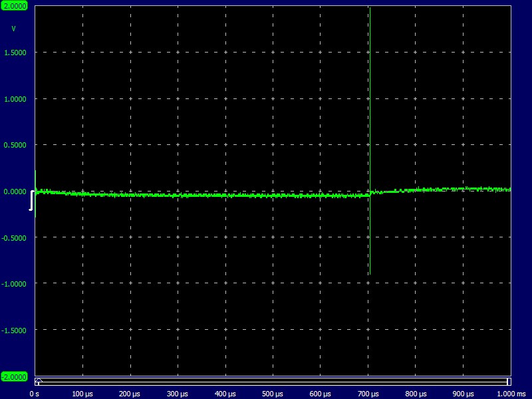Click the tall green spike near 700 µs
Screen dimensions: 532x399
tap(370, 141)
